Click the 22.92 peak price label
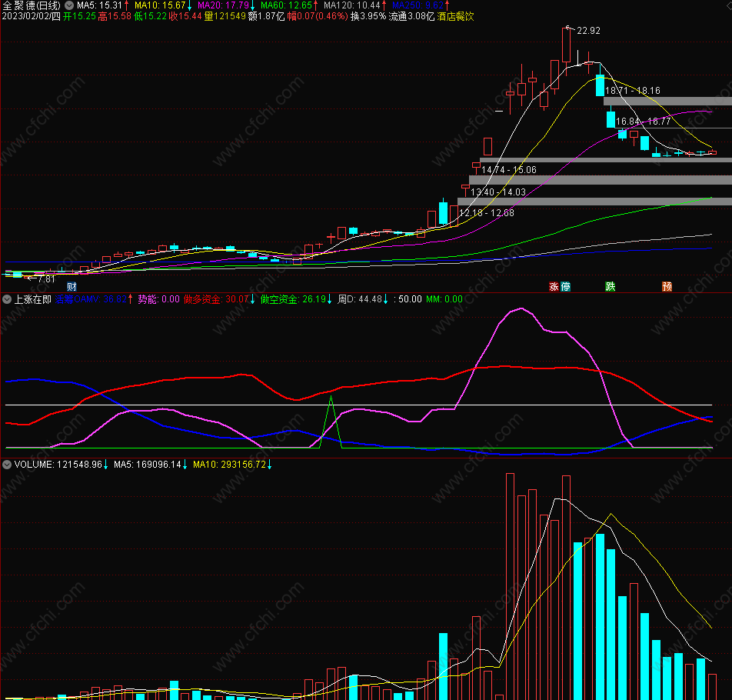The image size is (732, 700). tap(589, 31)
